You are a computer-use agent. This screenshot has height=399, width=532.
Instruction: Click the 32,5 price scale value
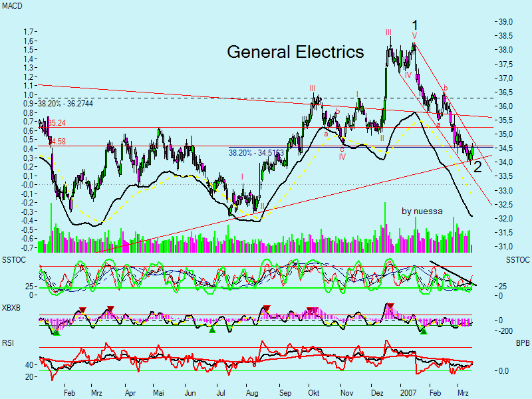click(505, 205)
